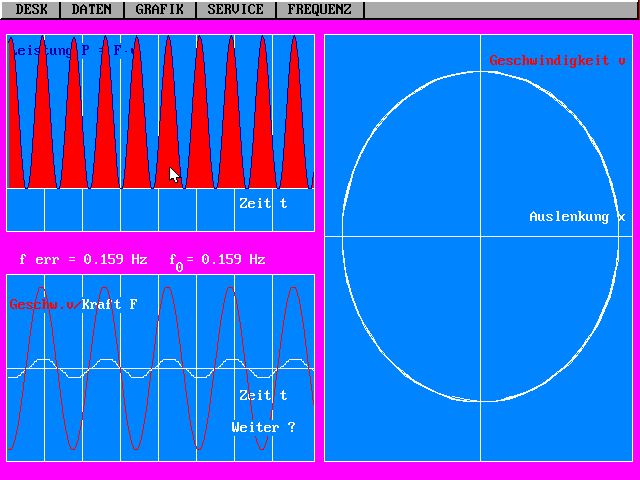Click the 'Auslenkung x' axis label
The width and height of the screenshot is (640, 480).
(577, 217)
